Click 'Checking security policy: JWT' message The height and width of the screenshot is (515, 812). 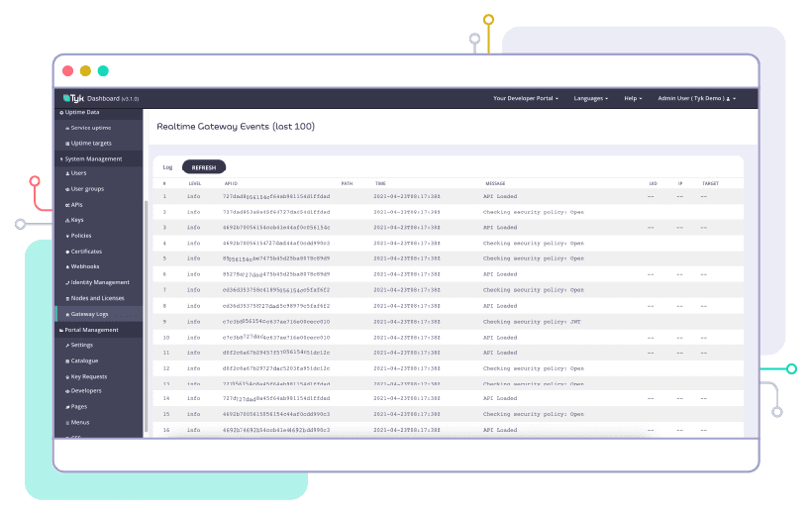[532, 322]
